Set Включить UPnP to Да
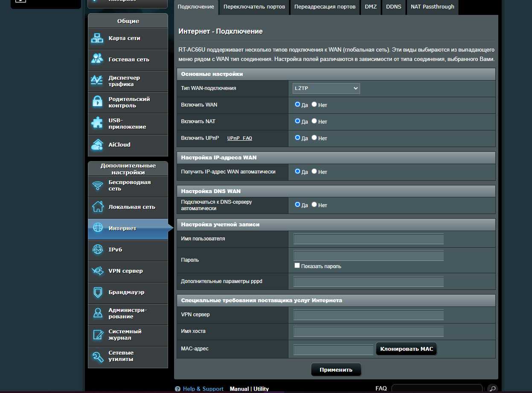This screenshot has height=393, width=532. (x=298, y=138)
